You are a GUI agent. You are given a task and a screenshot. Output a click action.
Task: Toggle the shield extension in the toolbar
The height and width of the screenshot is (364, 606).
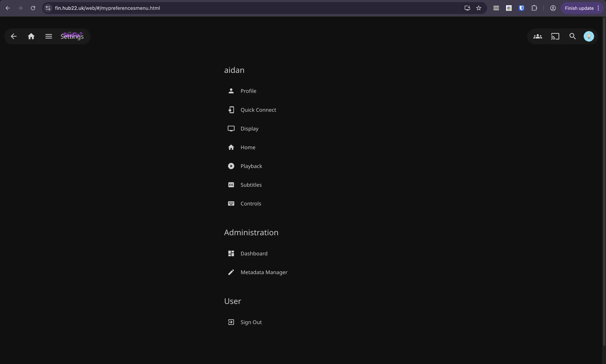click(521, 8)
